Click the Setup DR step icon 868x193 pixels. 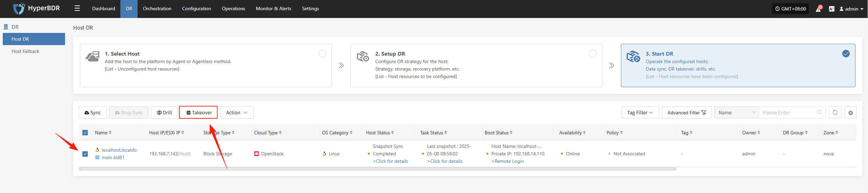(363, 56)
